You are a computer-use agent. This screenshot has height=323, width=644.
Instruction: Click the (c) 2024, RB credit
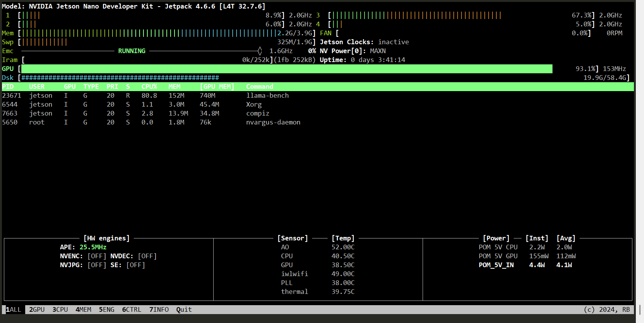pos(607,309)
